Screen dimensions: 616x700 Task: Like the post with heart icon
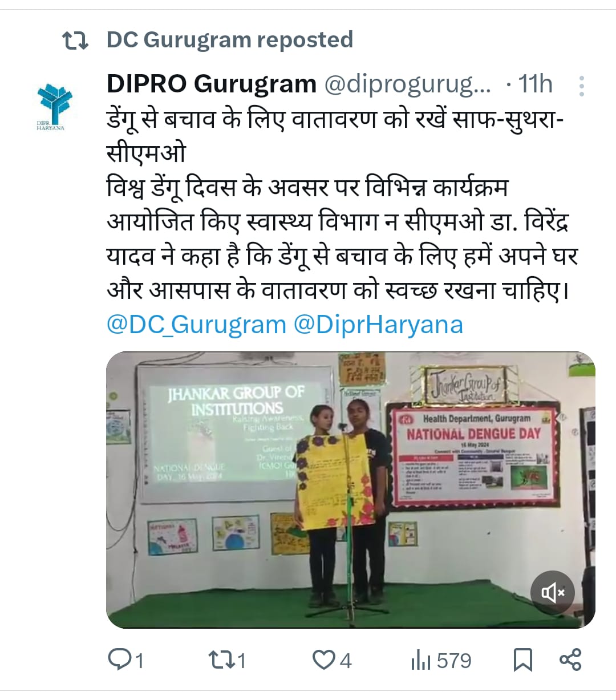coord(323,660)
